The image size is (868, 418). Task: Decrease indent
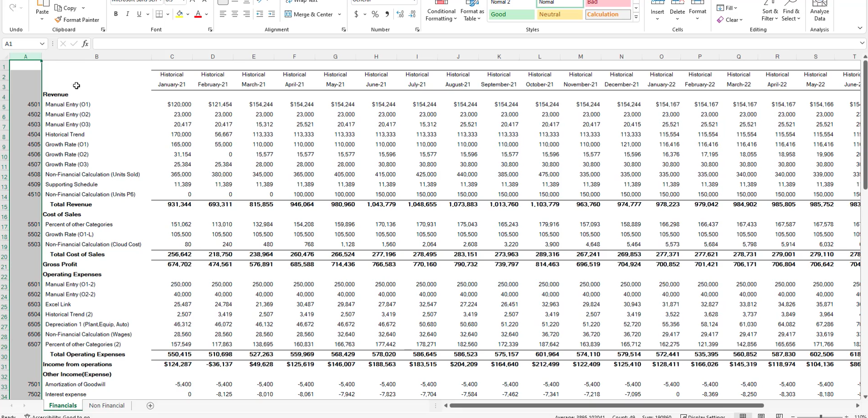pos(260,14)
